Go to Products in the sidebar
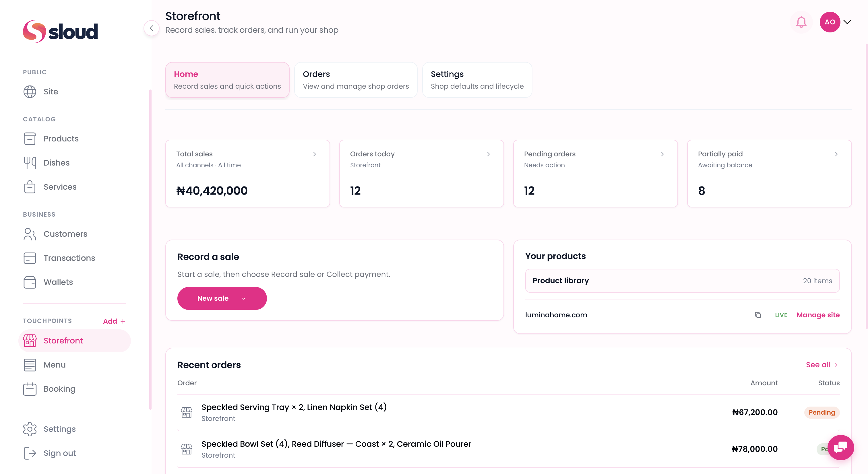The width and height of the screenshot is (868, 474). coord(61,139)
